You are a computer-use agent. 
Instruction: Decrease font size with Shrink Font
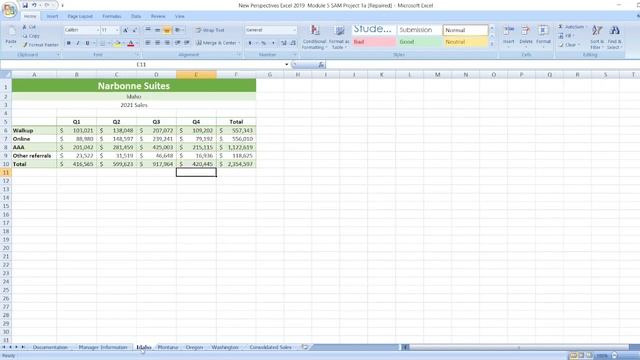[135, 30]
